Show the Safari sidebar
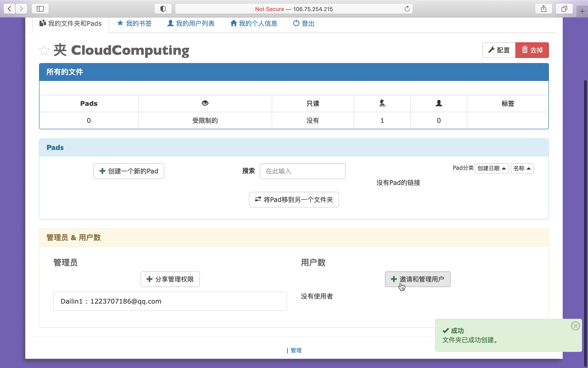 pos(40,9)
